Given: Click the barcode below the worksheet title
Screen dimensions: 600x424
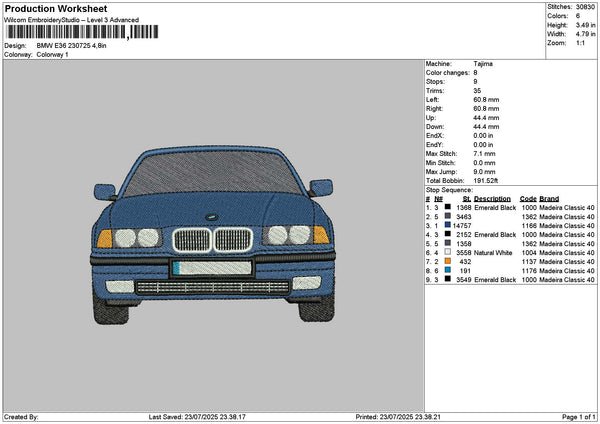Looking at the screenshot, I should coord(82,32).
